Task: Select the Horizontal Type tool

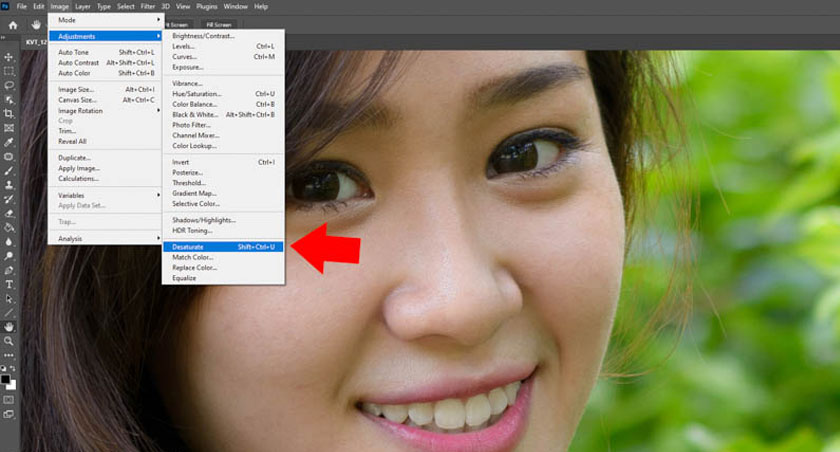Action: click(x=9, y=284)
